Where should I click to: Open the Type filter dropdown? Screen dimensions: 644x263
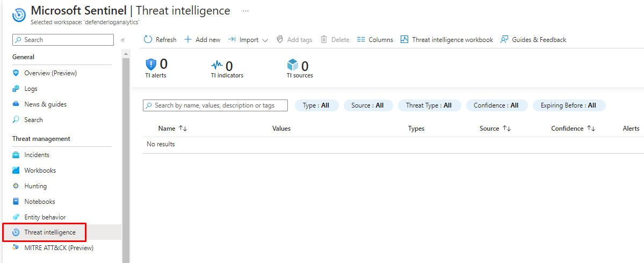(x=316, y=105)
